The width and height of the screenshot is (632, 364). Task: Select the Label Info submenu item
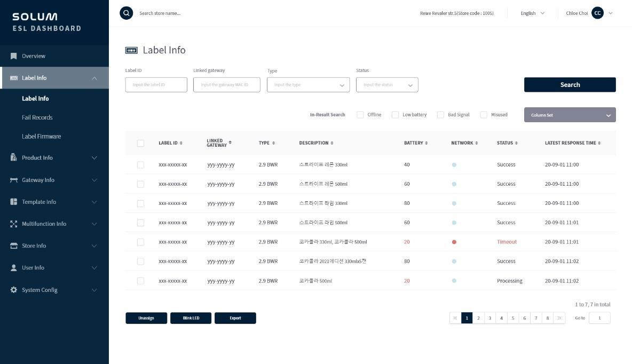pyautogui.click(x=35, y=98)
